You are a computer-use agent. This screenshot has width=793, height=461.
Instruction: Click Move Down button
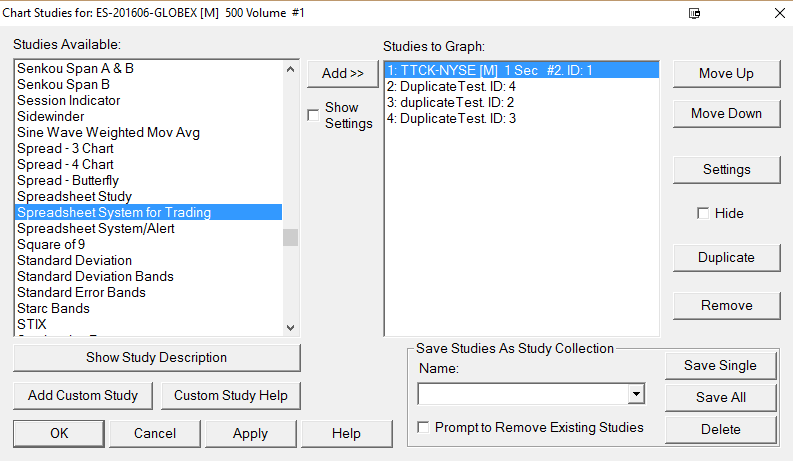click(726, 113)
